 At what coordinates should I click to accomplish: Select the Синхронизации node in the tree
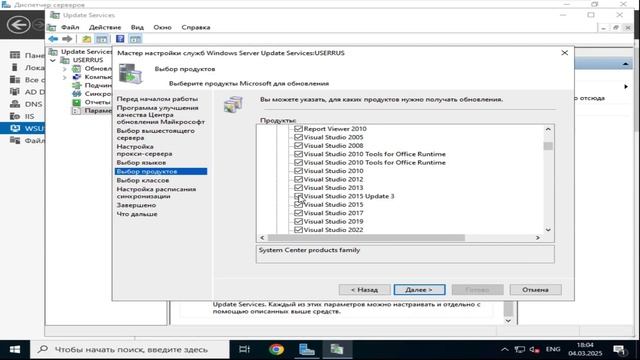[x=98, y=93]
